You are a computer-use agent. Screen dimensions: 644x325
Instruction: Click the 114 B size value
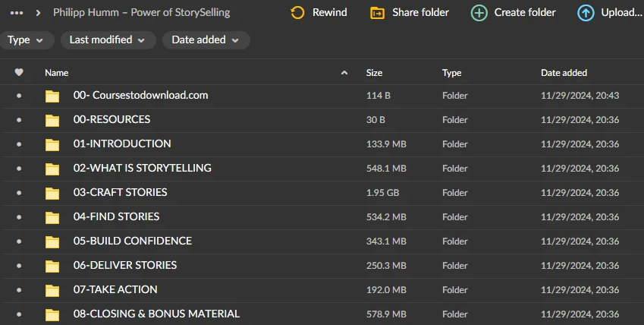[379, 96]
